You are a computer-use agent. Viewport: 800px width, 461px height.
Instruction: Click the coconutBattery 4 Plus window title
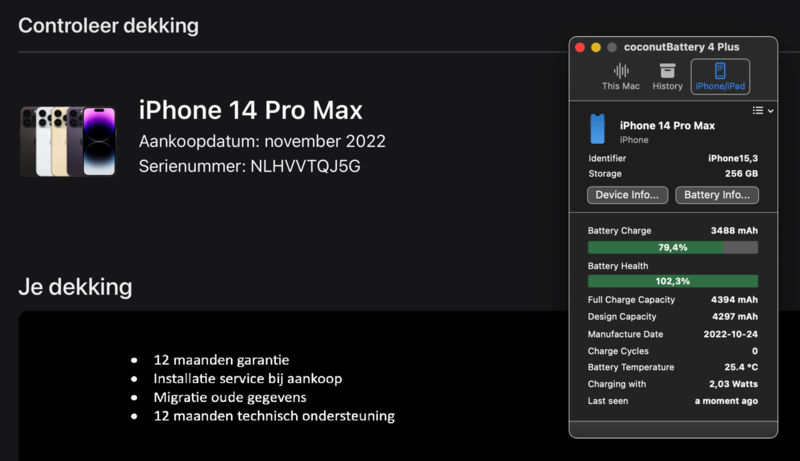click(681, 47)
